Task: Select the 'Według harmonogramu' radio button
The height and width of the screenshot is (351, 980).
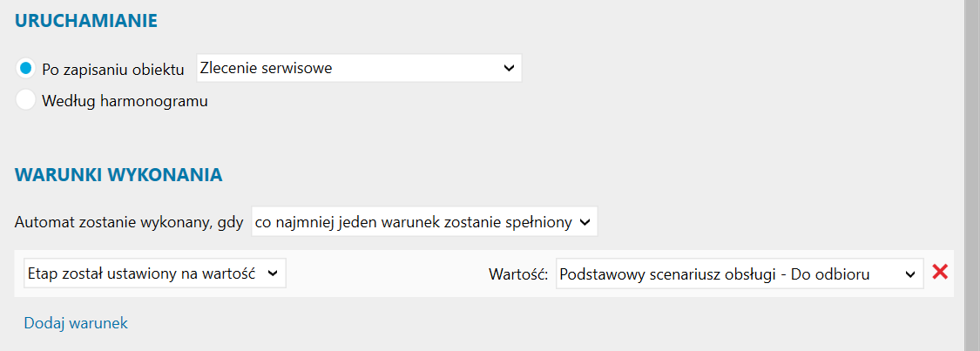Action: 26,100
